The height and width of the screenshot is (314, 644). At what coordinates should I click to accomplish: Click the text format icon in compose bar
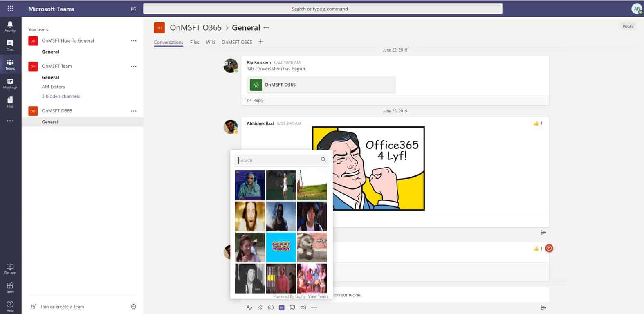tap(249, 307)
